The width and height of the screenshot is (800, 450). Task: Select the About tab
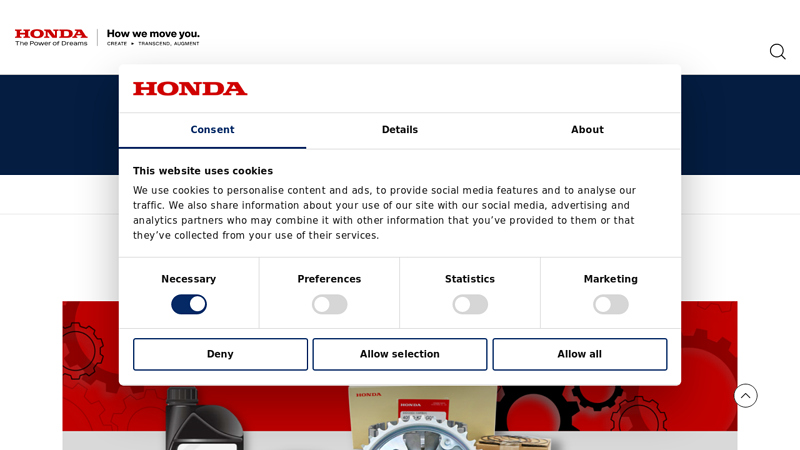coord(587,130)
